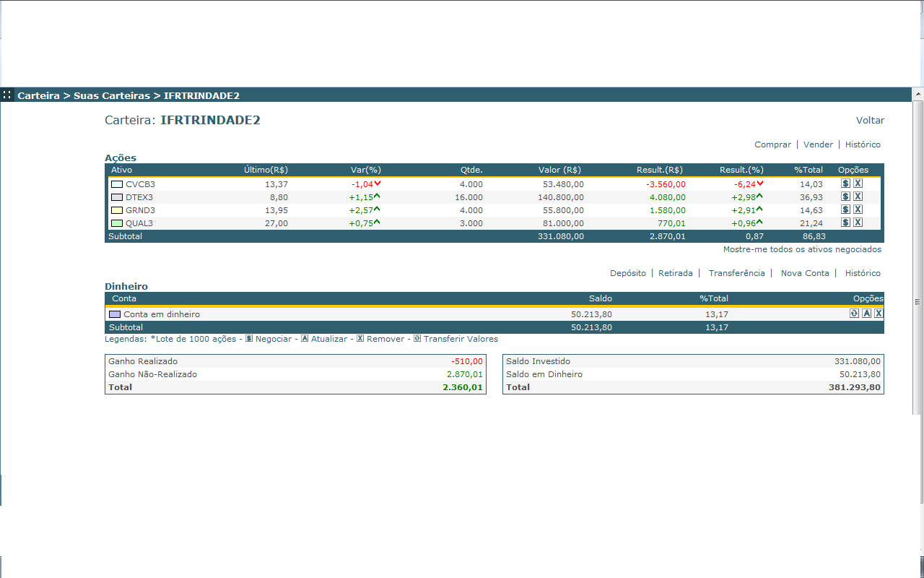Click Mostre-me todos os ativos negociados

point(802,249)
